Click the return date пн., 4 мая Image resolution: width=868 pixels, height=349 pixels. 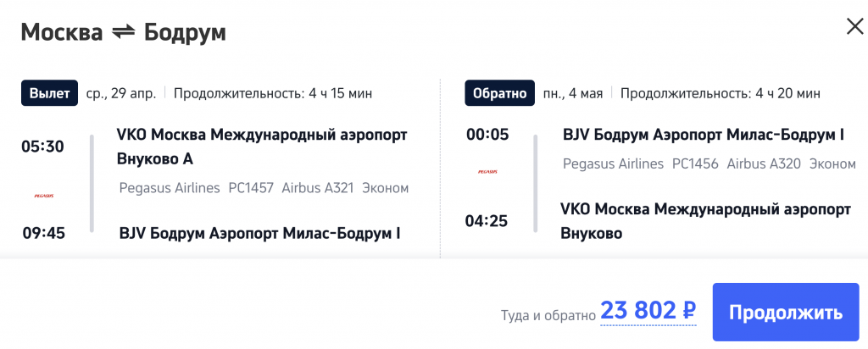pyautogui.click(x=573, y=93)
